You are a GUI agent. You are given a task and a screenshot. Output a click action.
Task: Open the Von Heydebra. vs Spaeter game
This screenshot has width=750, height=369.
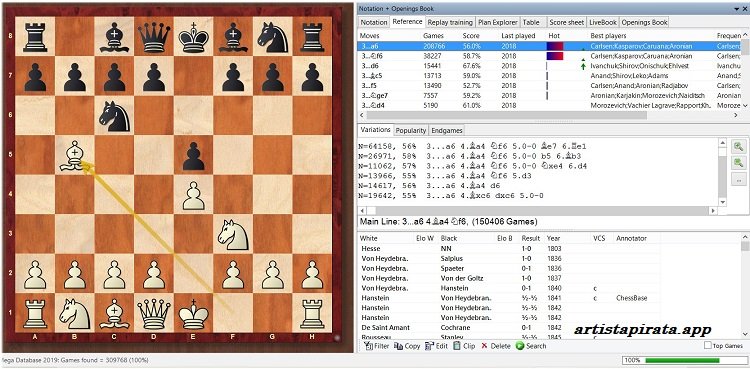point(509,268)
